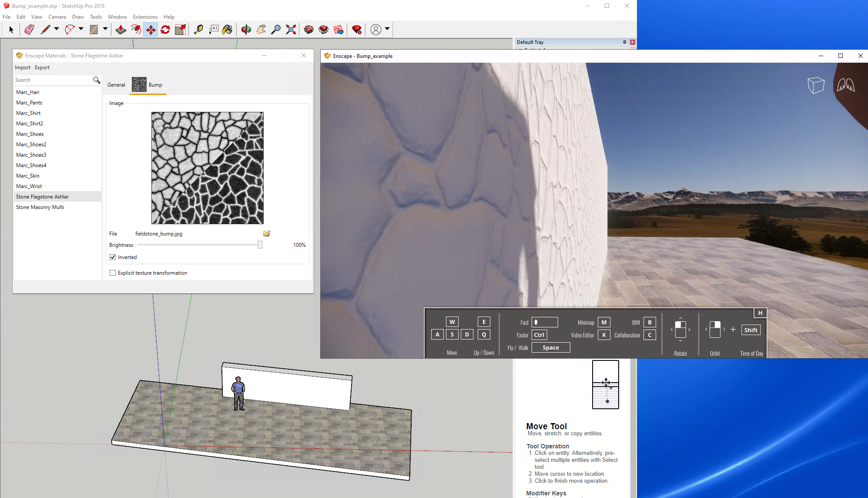Activate the Orbit camera tool
This screenshot has width=868, height=498.
click(246, 30)
